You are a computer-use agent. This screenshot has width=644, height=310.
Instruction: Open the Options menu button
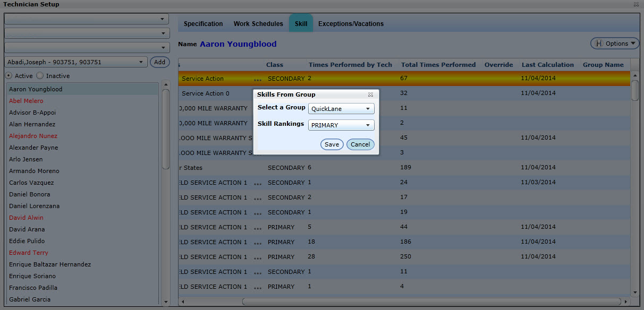[x=615, y=44]
